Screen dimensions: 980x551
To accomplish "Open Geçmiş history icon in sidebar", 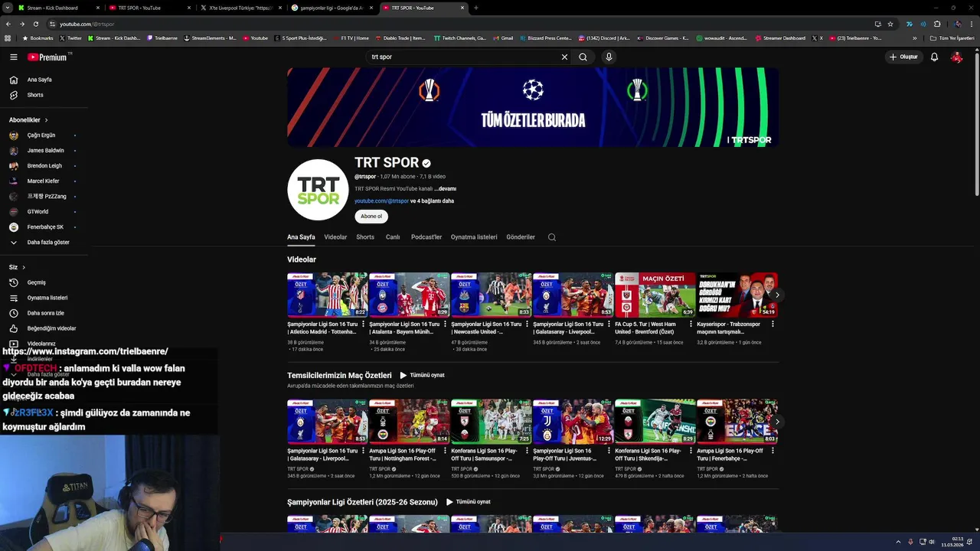I will coord(14,282).
